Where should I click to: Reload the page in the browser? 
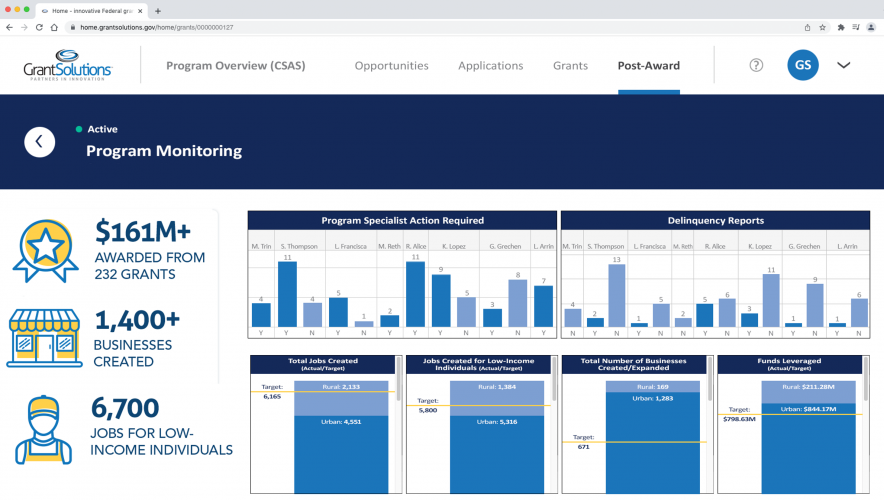tap(39, 27)
